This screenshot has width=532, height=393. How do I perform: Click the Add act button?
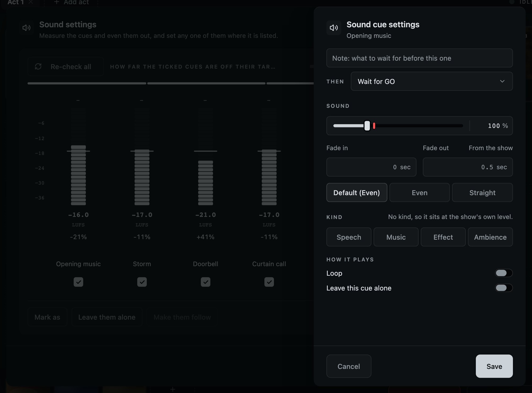click(x=71, y=2)
